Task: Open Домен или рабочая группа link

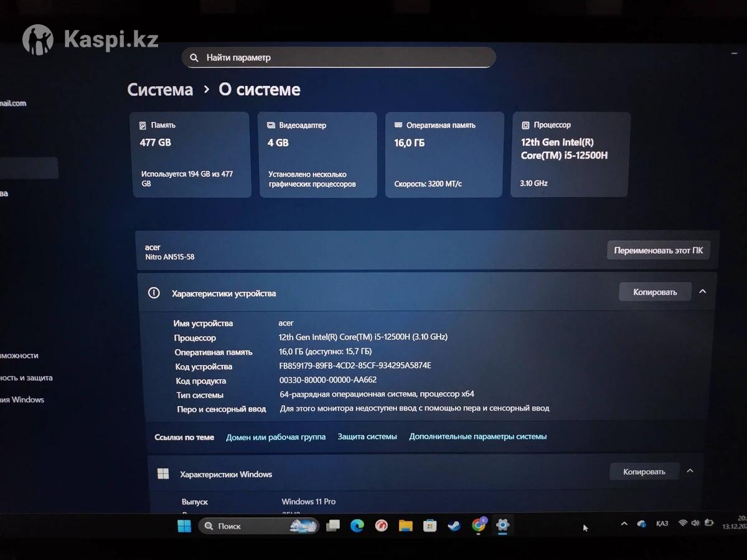Action: 275,437
